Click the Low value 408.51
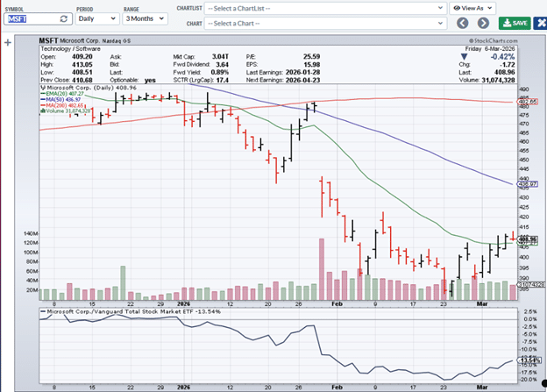 pos(82,72)
